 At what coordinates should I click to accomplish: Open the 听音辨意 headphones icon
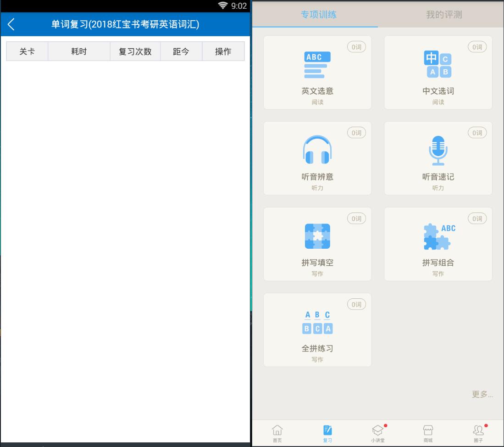coord(317,149)
